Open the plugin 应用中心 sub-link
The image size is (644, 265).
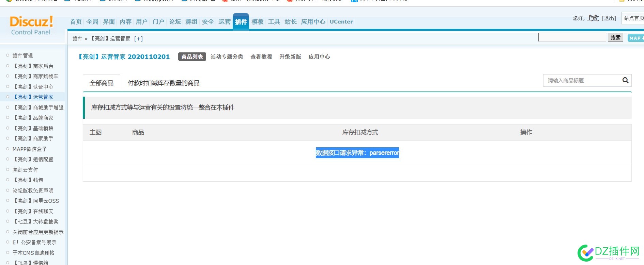(319, 57)
